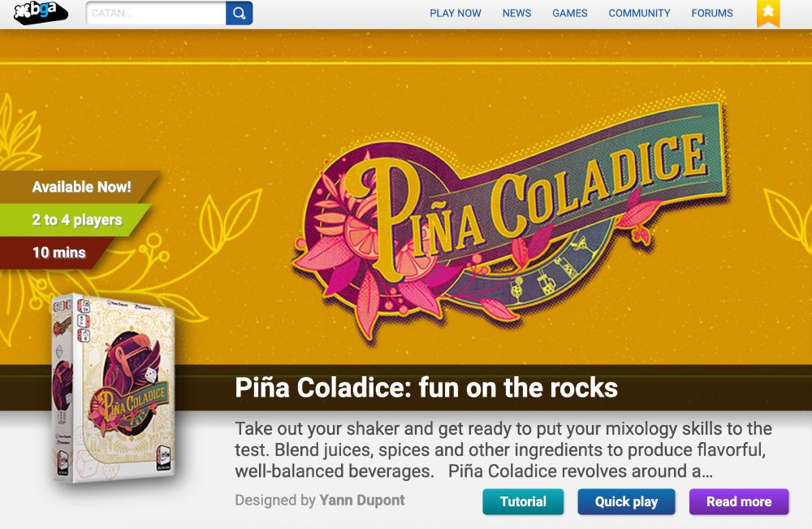Click the 2 to 4 players tag
The height and width of the screenshot is (529, 812).
click(x=76, y=219)
